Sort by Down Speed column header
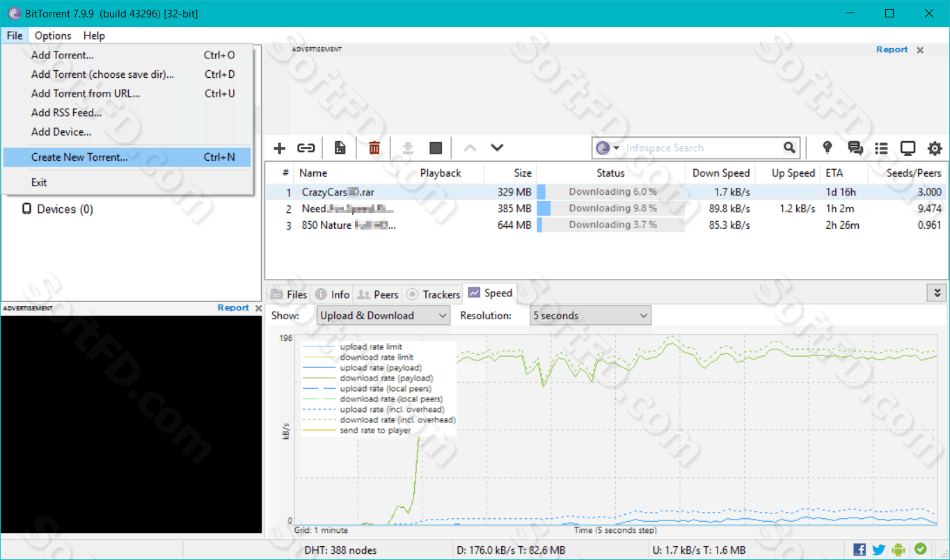The height and width of the screenshot is (560, 950). 721,173
